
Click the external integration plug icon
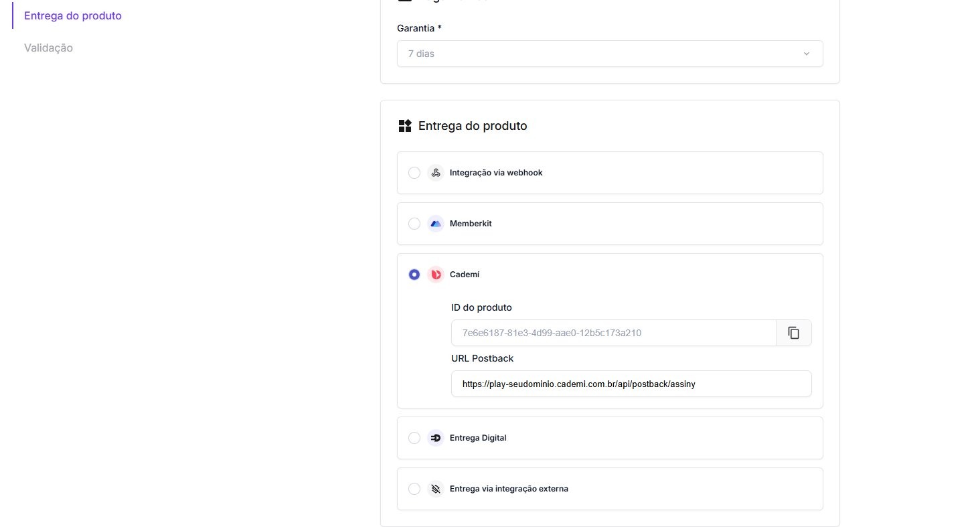tap(436, 489)
